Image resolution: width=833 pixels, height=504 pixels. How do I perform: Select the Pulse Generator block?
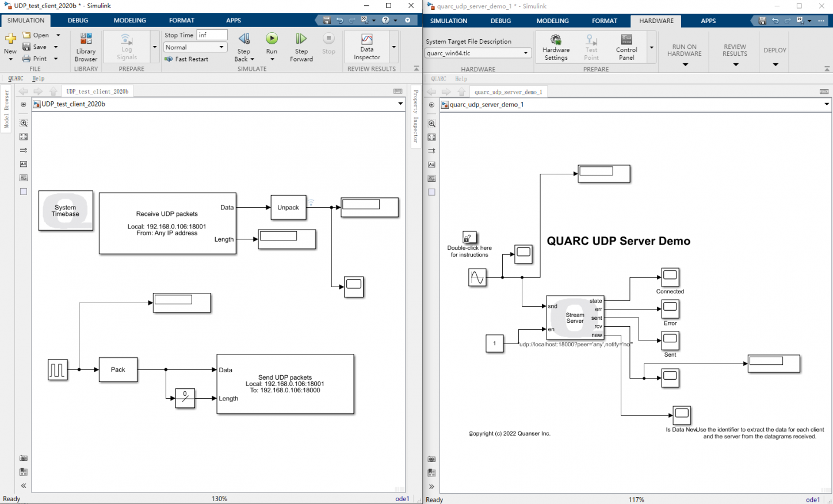(58, 369)
